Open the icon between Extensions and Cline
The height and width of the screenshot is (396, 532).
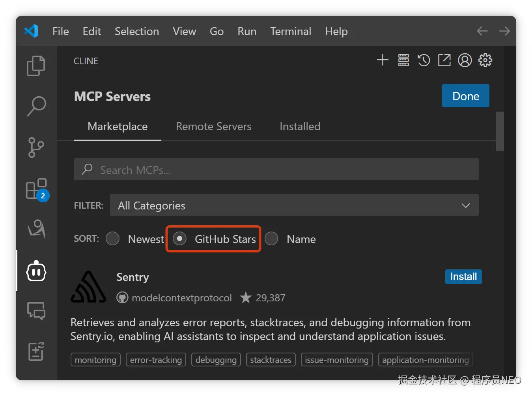pos(36,229)
